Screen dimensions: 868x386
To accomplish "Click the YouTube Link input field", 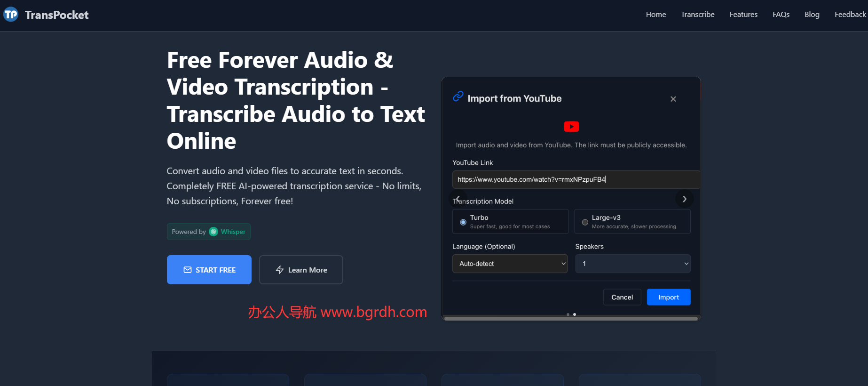I will (x=576, y=179).
